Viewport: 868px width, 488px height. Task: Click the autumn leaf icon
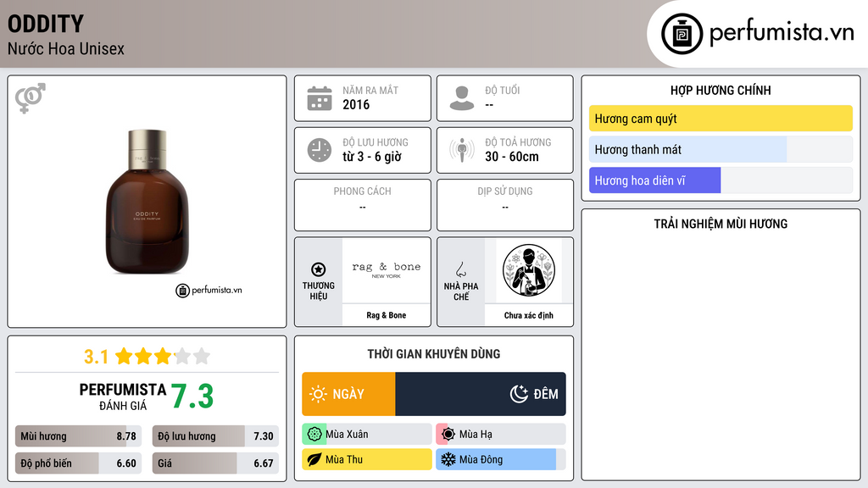coord(314,459)
